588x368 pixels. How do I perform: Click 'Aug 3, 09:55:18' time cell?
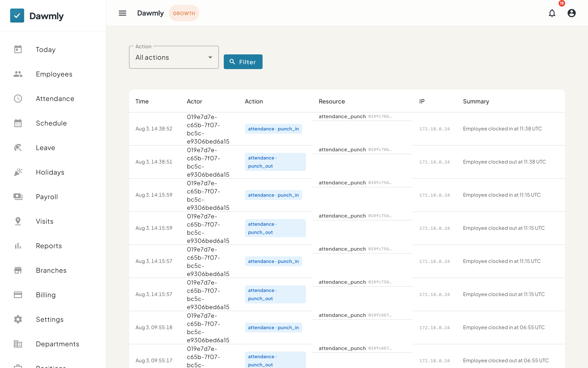point(154,327)
